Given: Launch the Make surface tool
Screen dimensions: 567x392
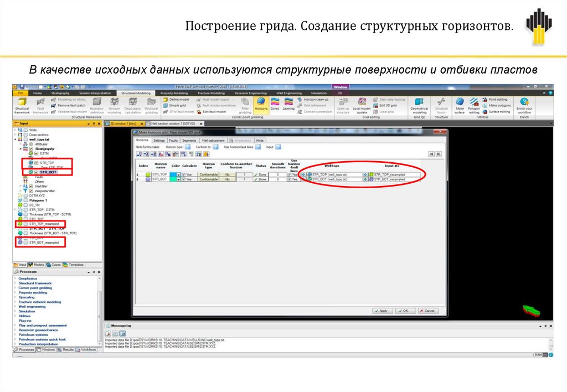Looking at the screenshot, I should point(460,105).
